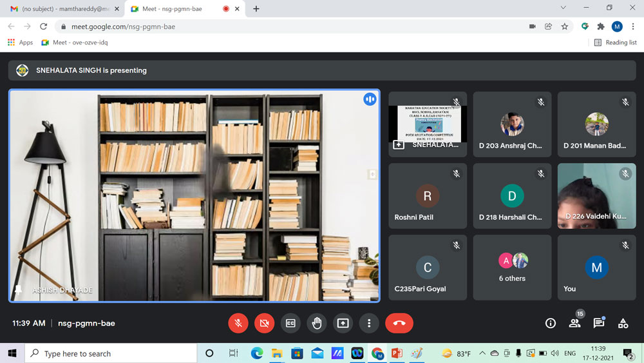Open meeting details info icon
The height and width of the screenshot is (363, 644).
551,323
